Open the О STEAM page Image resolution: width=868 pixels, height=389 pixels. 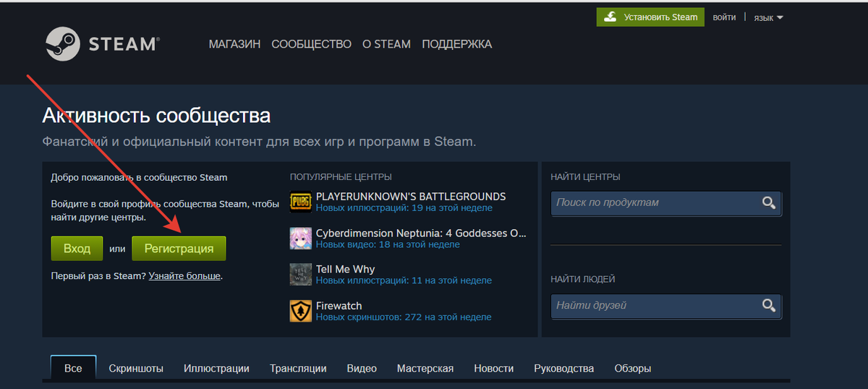click(x=386, y=44)
